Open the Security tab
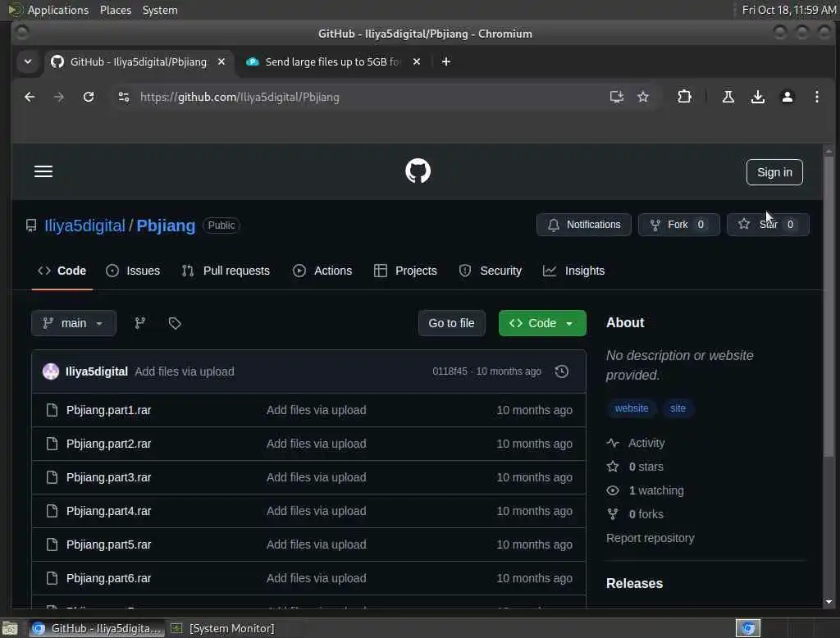840x638 pixels. point(491,271)
